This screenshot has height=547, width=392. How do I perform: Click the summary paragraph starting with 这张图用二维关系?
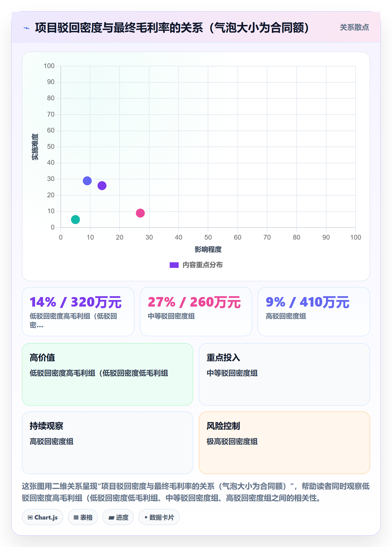pyautogui.click(x=196, y=492)
